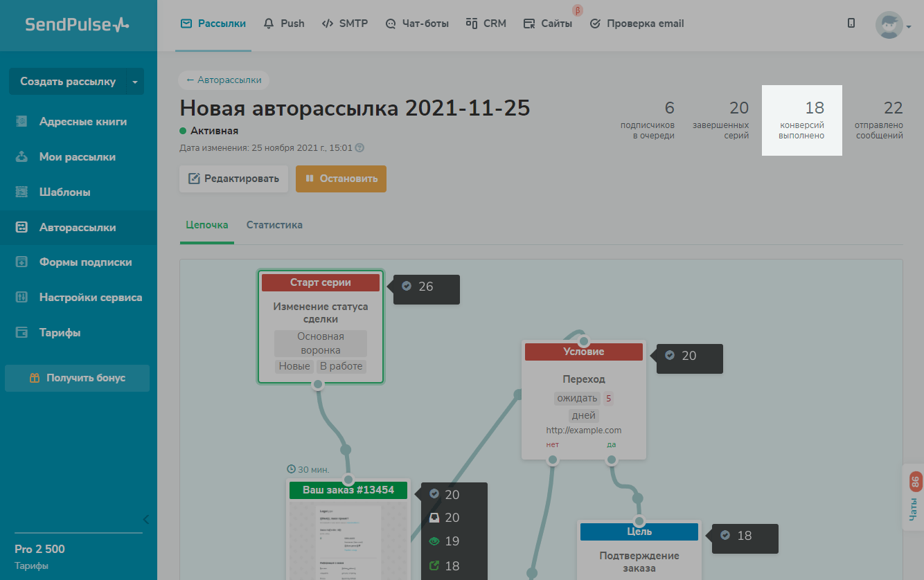
Task: Expand the Создать рассылку dropdown arrow
Action: (135, 82)
